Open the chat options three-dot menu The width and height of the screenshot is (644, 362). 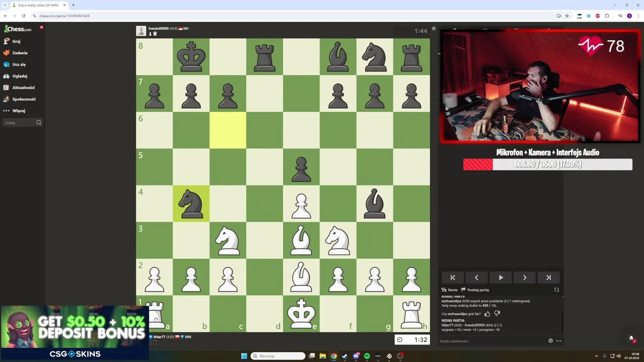coord(558,341)
